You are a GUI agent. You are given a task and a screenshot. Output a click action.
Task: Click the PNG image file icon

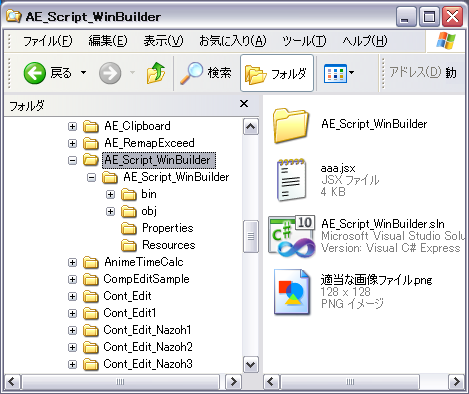pos(292,292)
